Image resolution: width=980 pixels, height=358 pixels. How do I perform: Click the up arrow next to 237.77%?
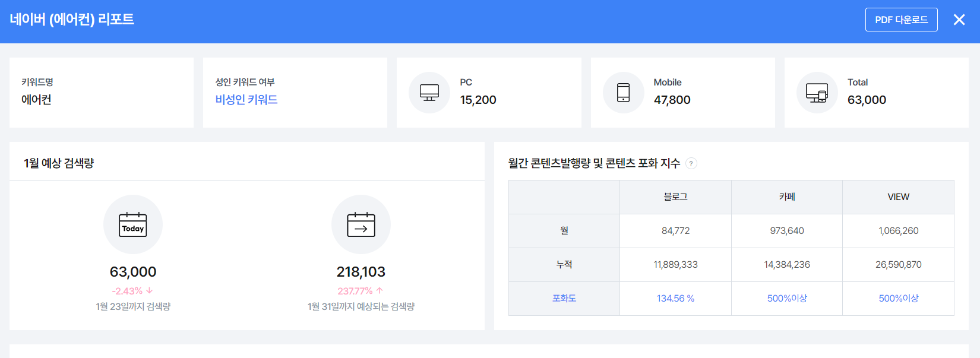(x=380, y=291)
